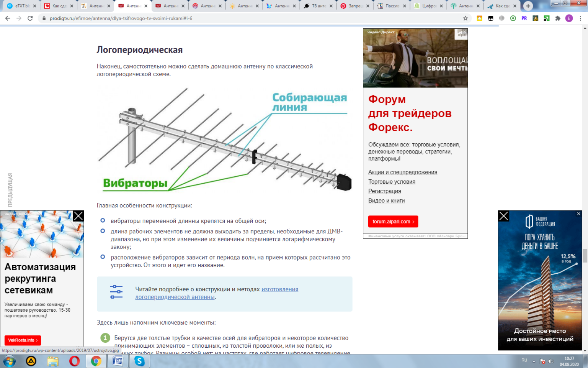Open the yellow triangle taskbar app

click(31, 361)
